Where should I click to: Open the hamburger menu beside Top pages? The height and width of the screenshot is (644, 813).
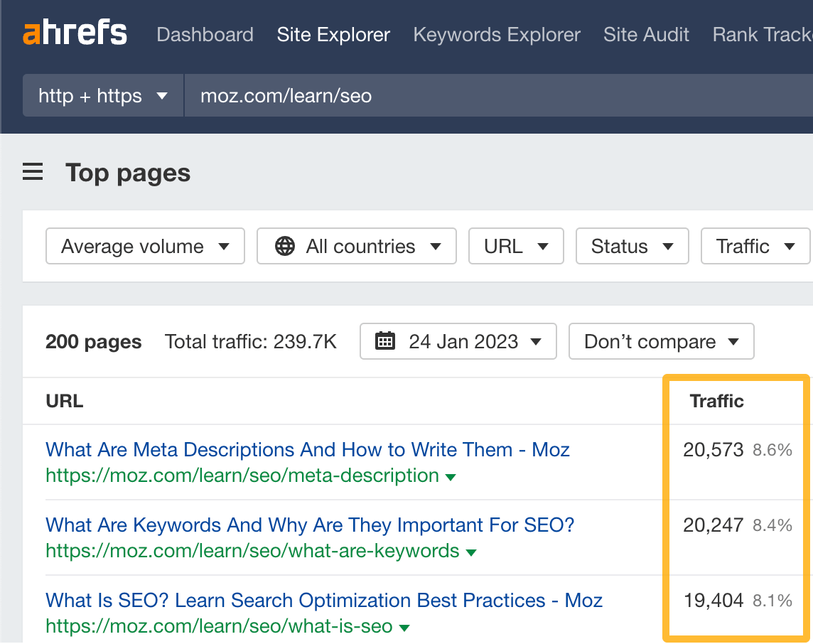(x=33, y=172)
